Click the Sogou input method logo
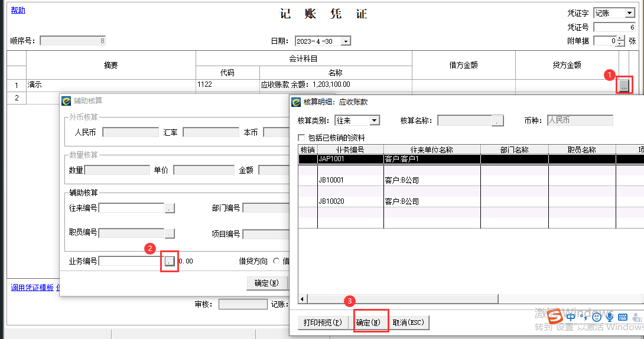644x339 pixels. click(555, 317)
